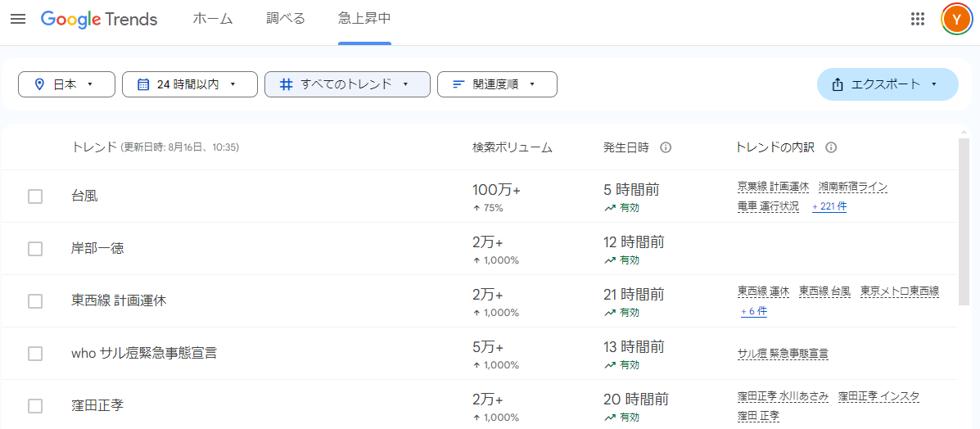The width and height of the screenshot is (980, 429).
Task: Select the checkbox for 台風
Action: [35, 196]
